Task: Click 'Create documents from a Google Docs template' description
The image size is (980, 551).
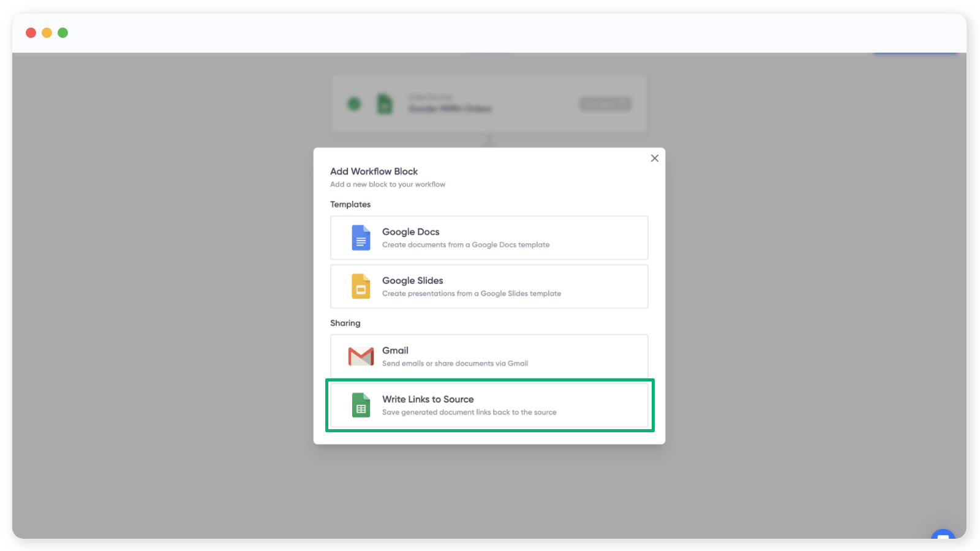Action: (x=466, y=245)
